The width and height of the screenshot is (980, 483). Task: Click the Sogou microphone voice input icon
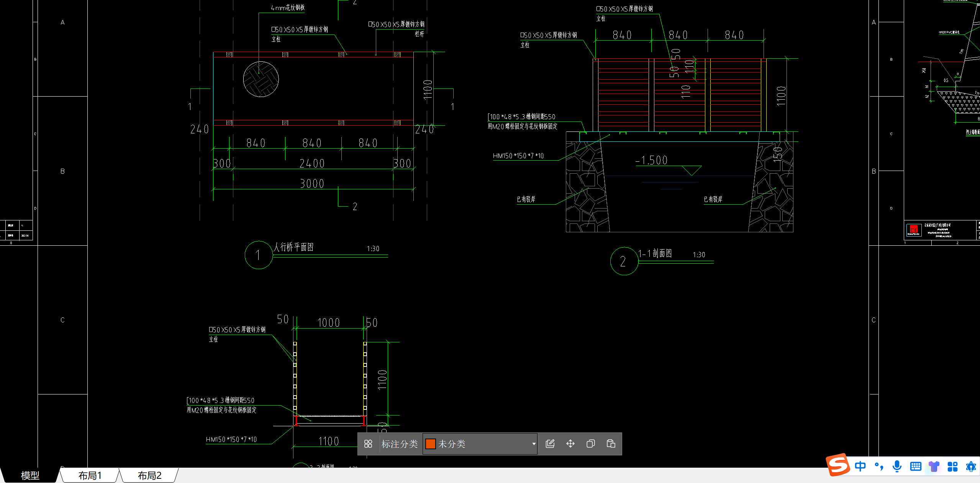(x=897, y=467)
